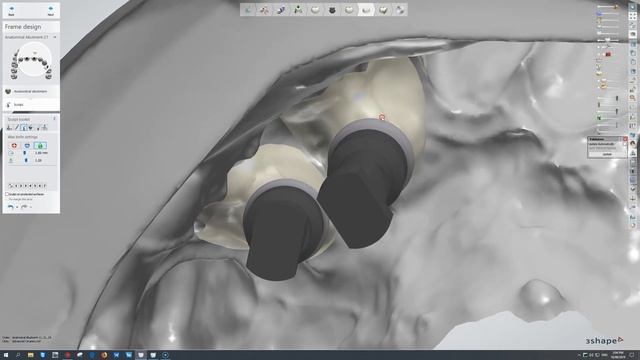This screenshot has width=640, height=360.
Task: Select the green highlighted wax knife mode
Action: [40, 145]
